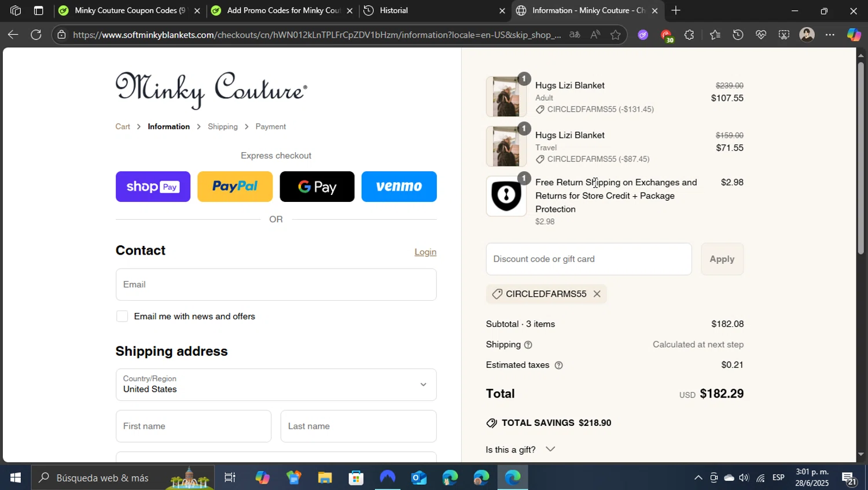Viewport: 868px width, 490px height.
Task: Go back with the browser back arrow
Action: click(13, 35)
